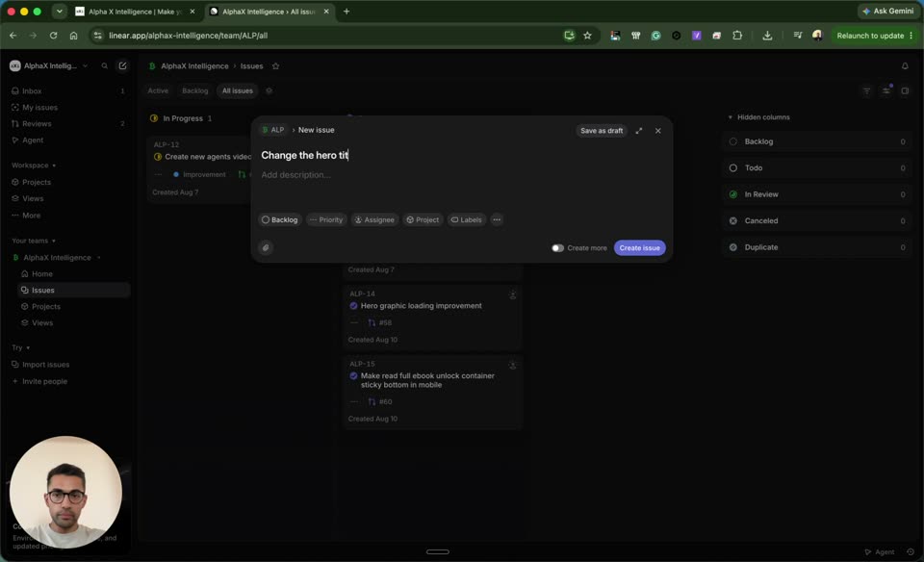Collapse the Hidden columns section
924x562 pixels.
(x=759, y=117)
